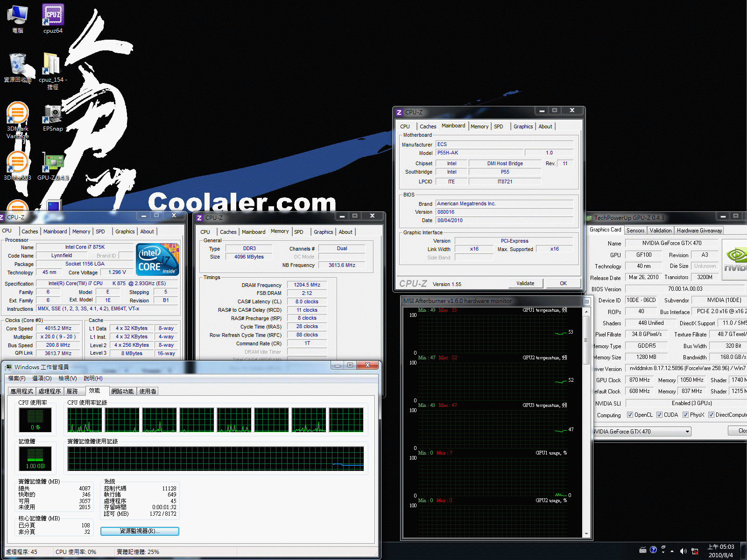Launch the GPU-Z 0.4.3 desktop shortcut

(53, 166)
